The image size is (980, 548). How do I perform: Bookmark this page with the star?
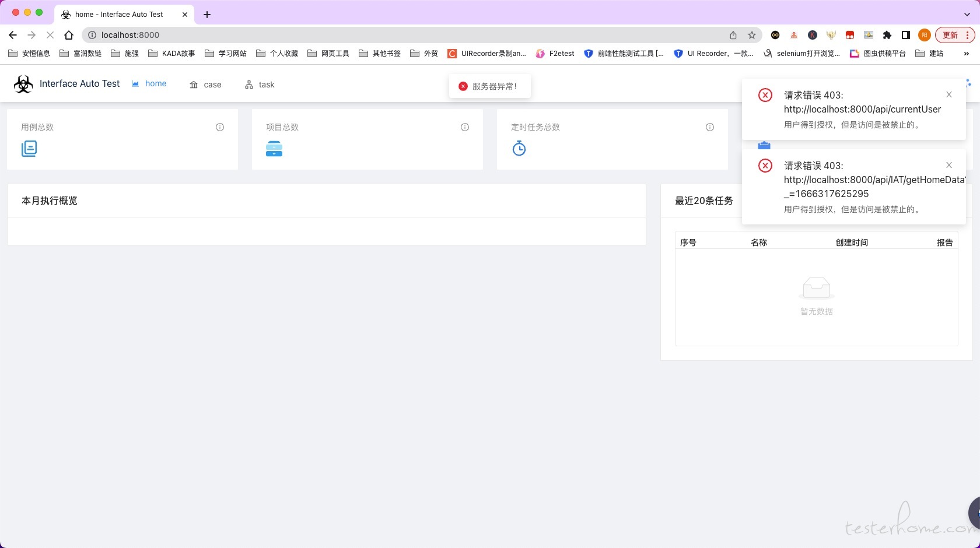pos(752,35)
